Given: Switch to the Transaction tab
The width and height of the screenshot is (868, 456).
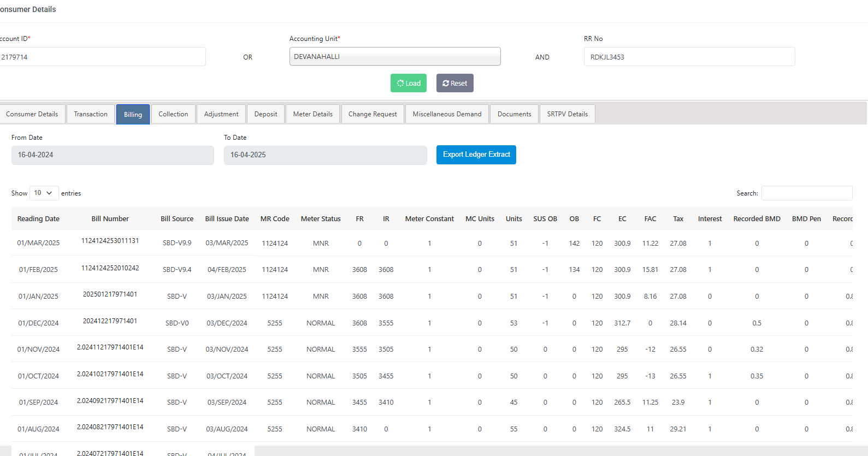Looking at the screenshot, I should [91, 114].
